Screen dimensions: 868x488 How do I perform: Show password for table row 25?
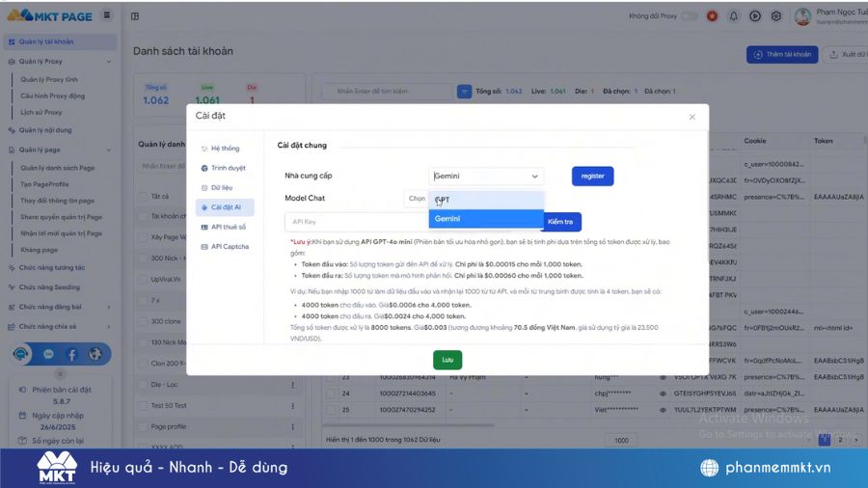click(x=663, y=410)
